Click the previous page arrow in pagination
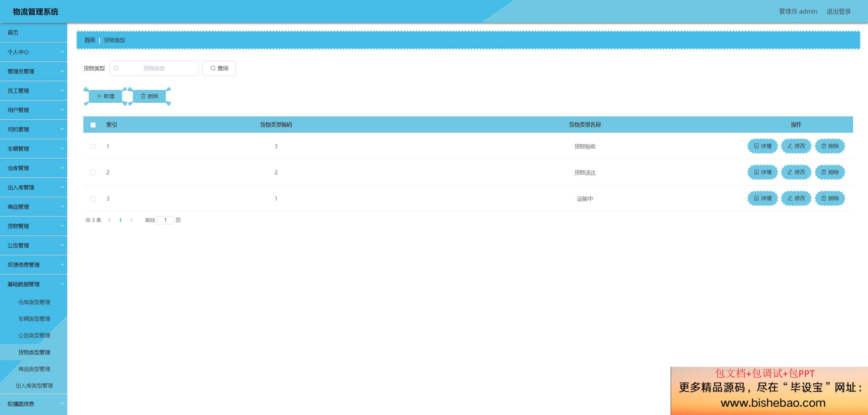The height and width of the screenshot is (415, 868). point(109,220)
